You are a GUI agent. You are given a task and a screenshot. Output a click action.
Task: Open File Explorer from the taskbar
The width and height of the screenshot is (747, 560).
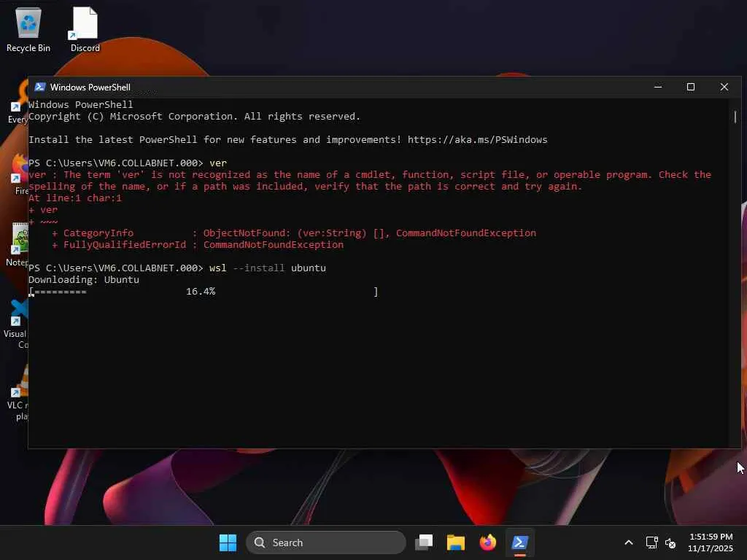(456, 542)
